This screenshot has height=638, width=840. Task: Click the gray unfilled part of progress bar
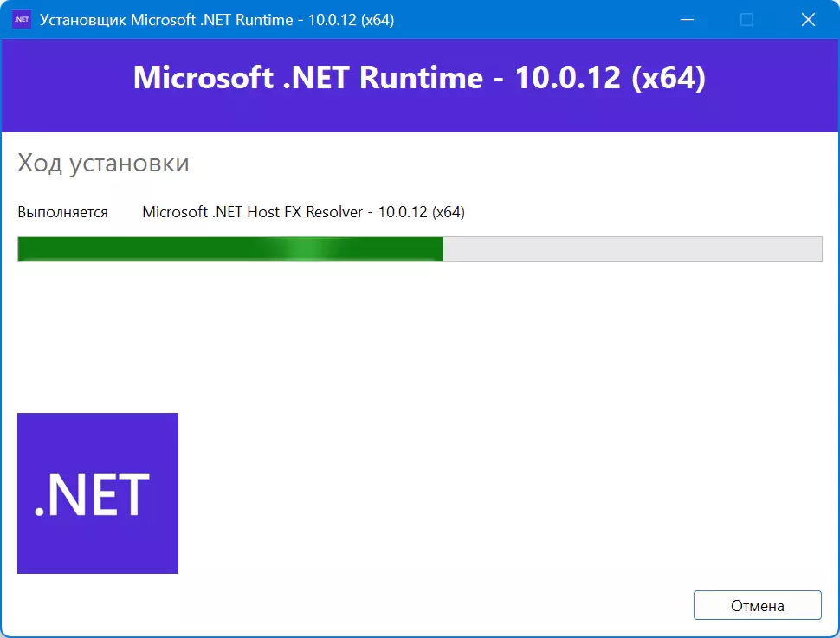click(633, 249)
